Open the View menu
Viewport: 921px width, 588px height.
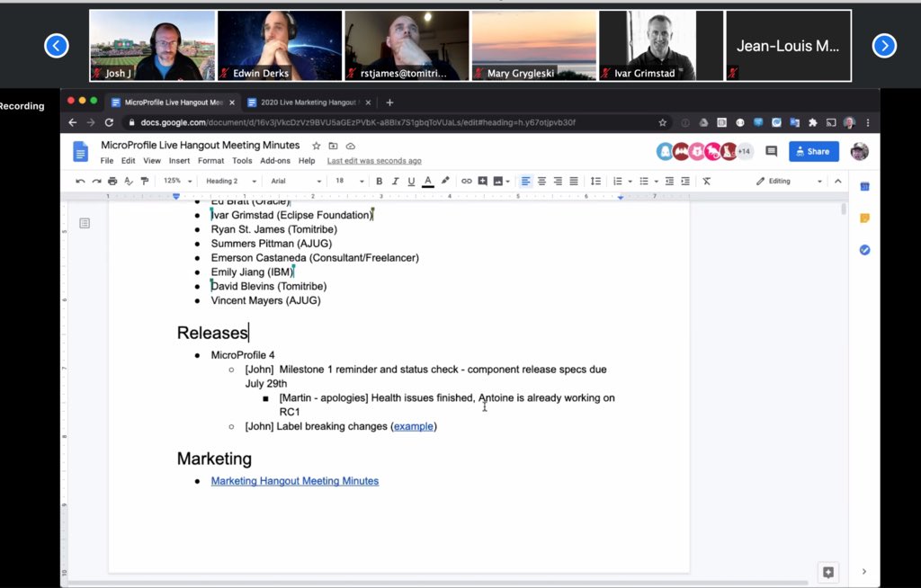pyautogui.click(x=151, y=160)
